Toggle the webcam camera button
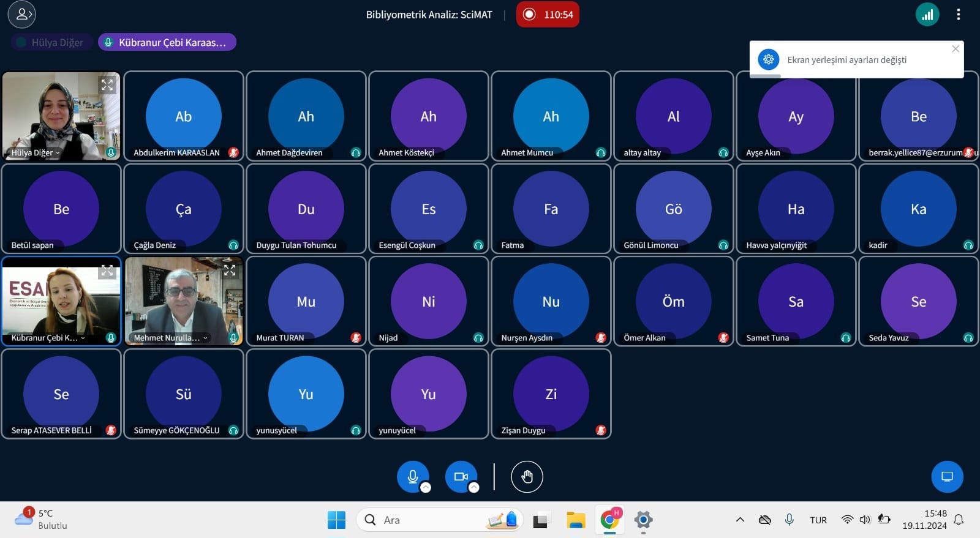 click(460, 476)
